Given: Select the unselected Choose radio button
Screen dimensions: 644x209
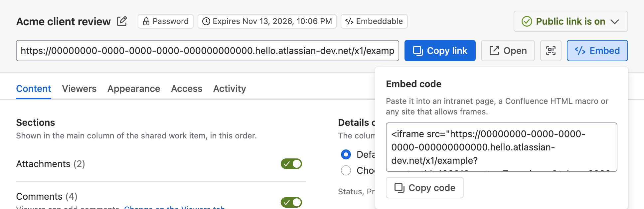Looking at the screenshot, I should point(346,170).
